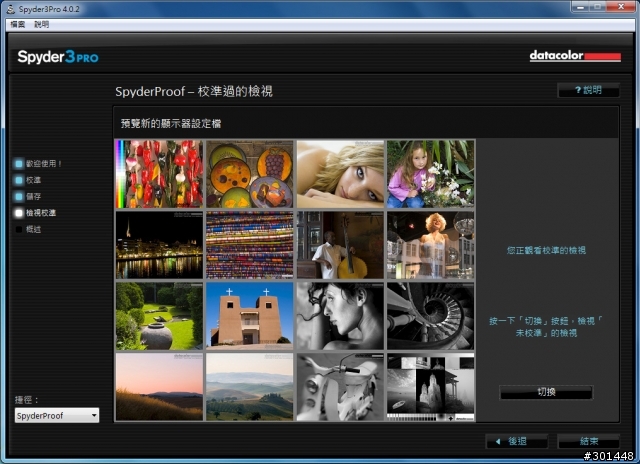Screen dimensions: 640x464
Task: Select the 概述 step indicator
Action: pos(28,229)
